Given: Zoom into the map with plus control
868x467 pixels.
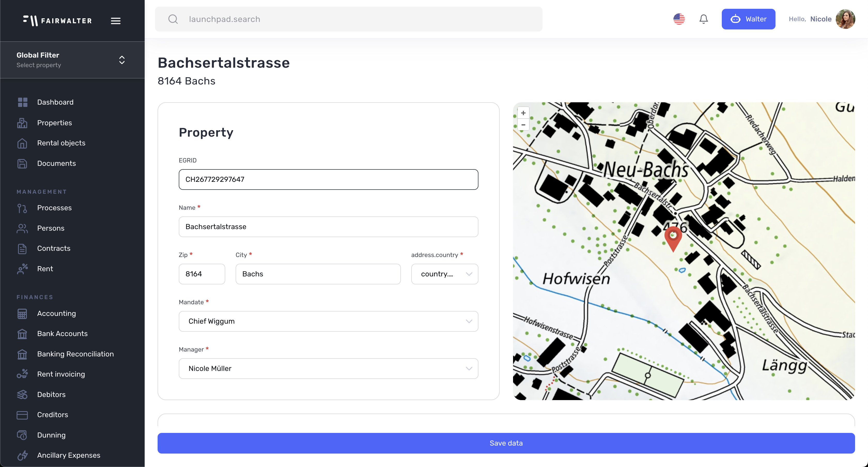Looking at the screenshot, I should click(523, 113).
